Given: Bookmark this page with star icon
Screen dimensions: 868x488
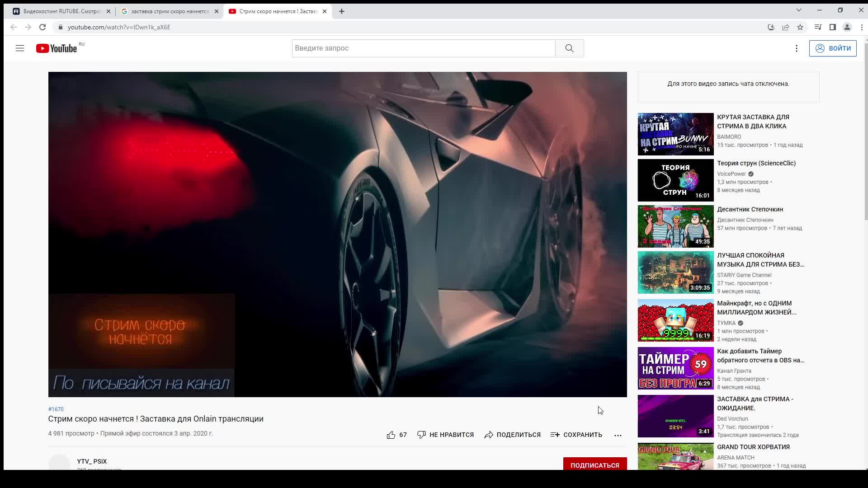Looking at the screenshot, I should click(x=800, y=27).
